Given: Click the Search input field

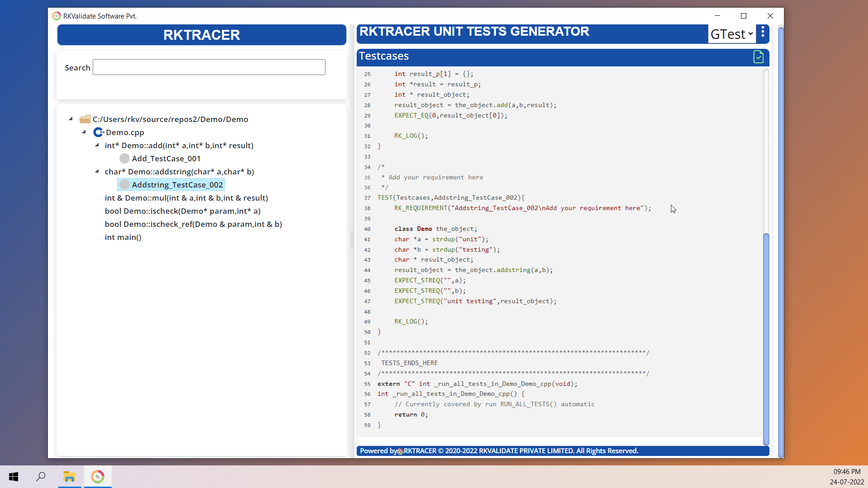Looking at the screenshot, I should [209, 67].
